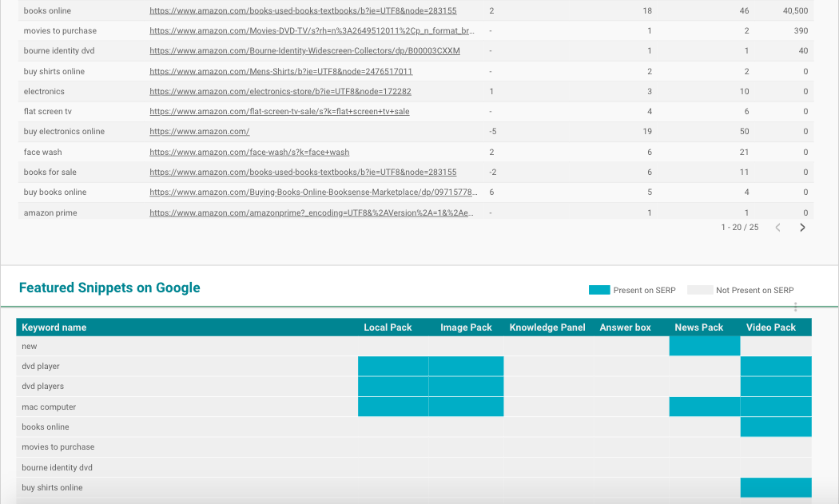Open the Featured Snippets chart options menu
The height and width of the screenshot is (504, 839).
tap(795, 307)
